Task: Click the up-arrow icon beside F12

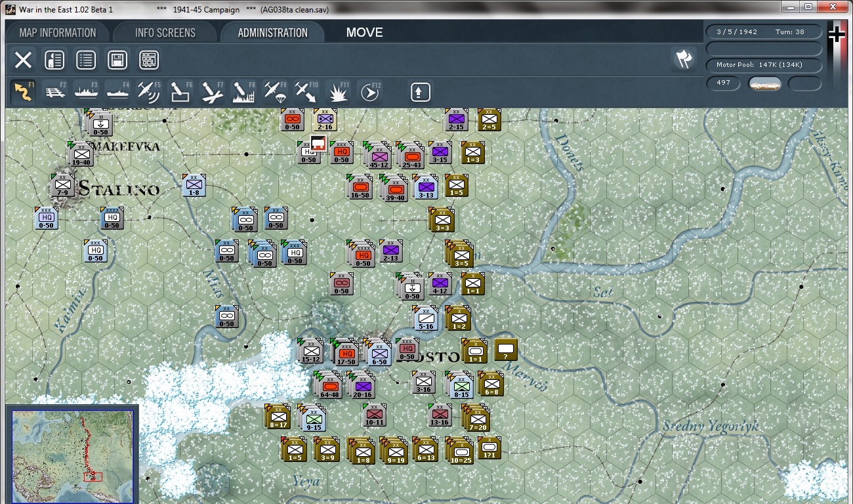Action: click(420, 92)
